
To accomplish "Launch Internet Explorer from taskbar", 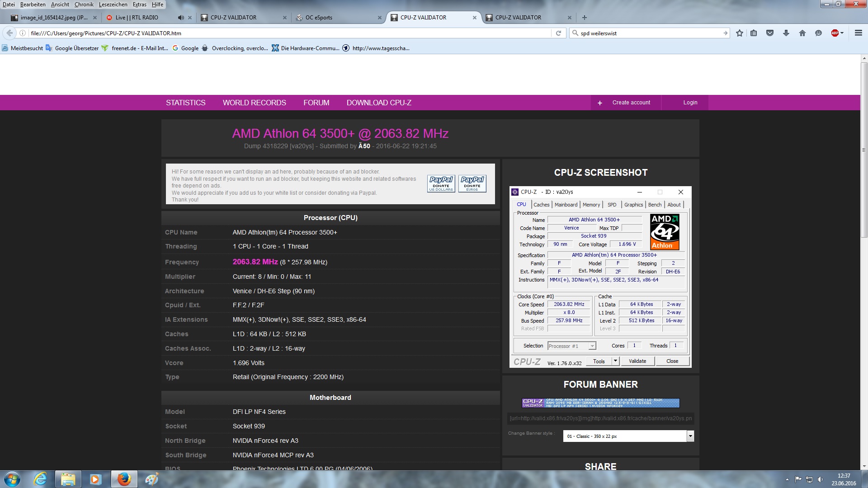I will point(40,479).
